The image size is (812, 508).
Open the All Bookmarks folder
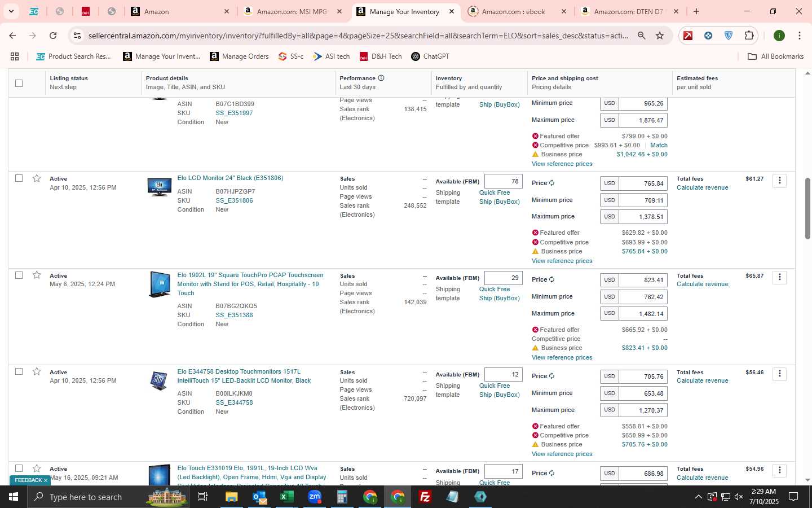pos(775,56)
